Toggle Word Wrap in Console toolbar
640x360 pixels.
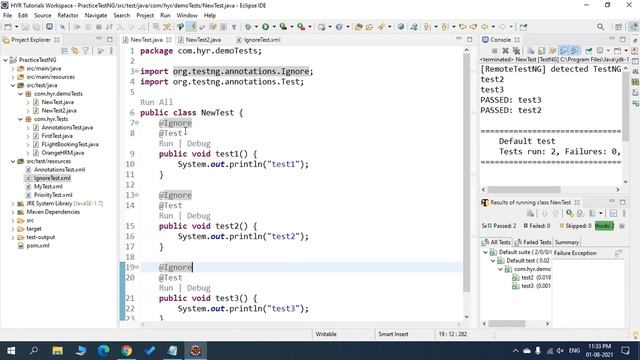pyautogui.click(x=553, y=51)
